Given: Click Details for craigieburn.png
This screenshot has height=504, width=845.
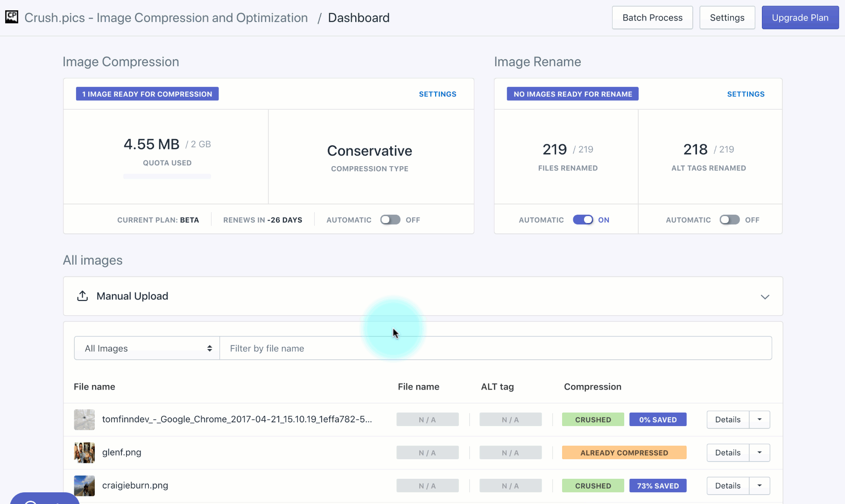Looking at the screenshot, I should tap(728, 486).
